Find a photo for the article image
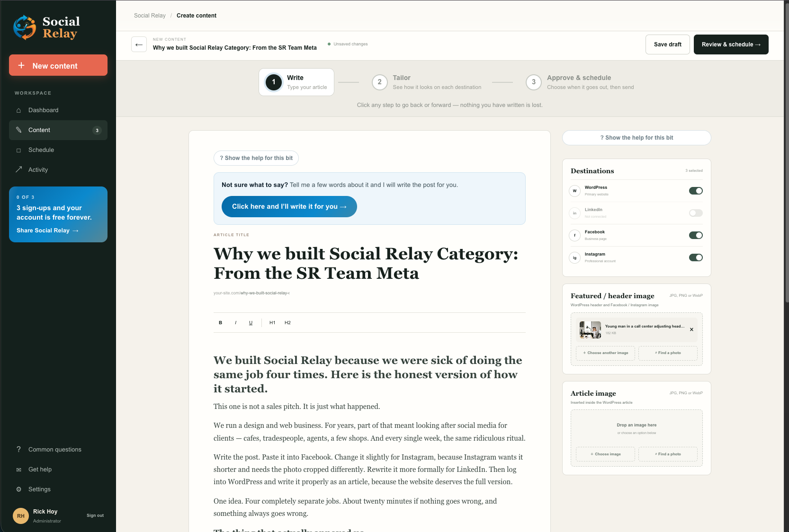This screenshot has width=789, height=532. [668, 454]
